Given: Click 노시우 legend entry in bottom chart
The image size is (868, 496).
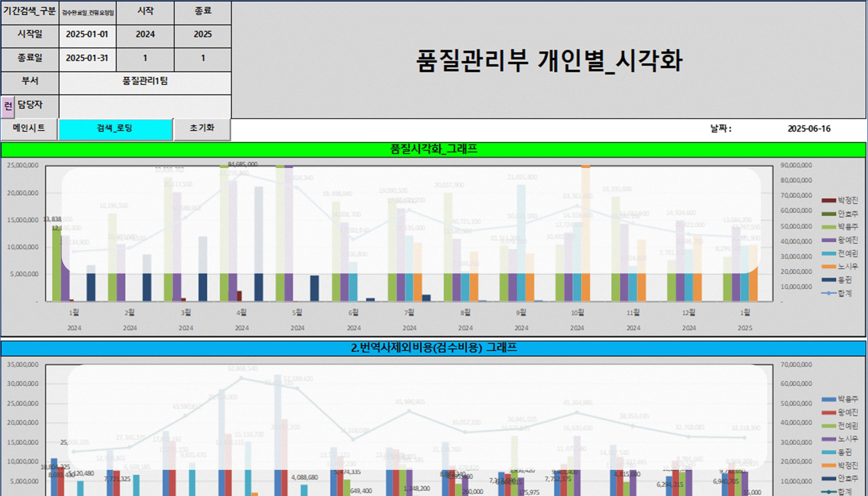Looking at the screenshot, I should point(840,439).
